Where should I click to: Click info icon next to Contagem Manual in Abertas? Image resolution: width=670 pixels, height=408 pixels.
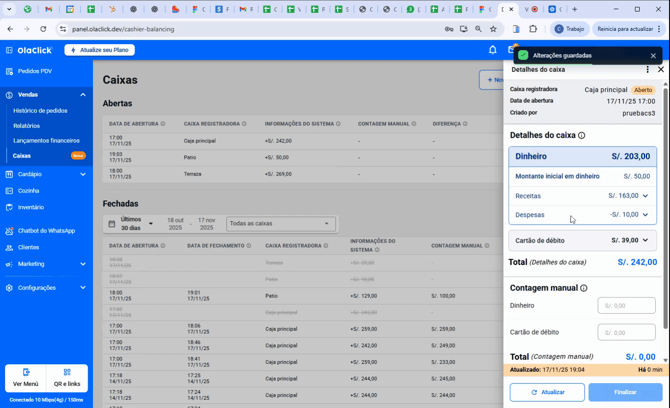[x=414, y=124]
